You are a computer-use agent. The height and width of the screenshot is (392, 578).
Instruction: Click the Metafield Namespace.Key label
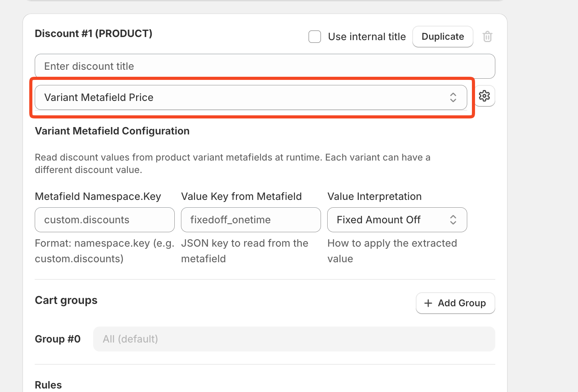click(98, 196)
